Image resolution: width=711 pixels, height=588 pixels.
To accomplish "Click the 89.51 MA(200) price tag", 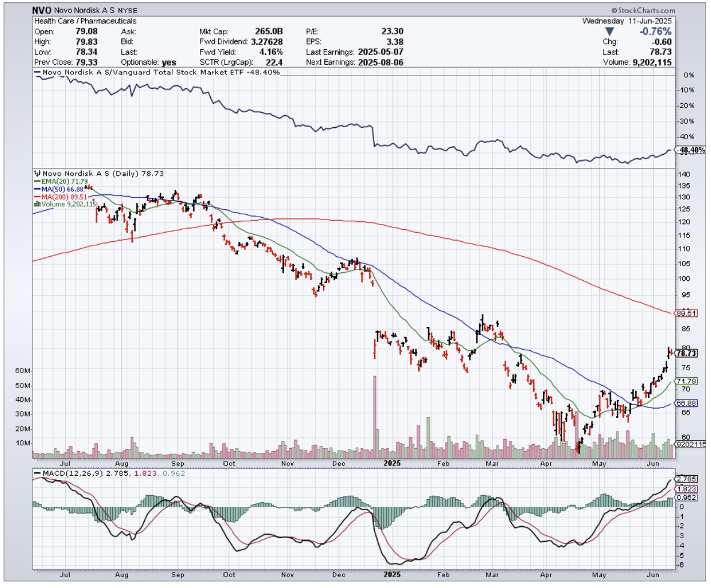I will click(x=686, y=313).
